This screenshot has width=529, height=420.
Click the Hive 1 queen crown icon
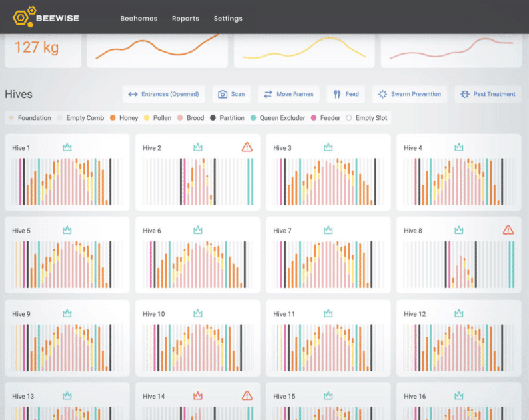click(67, 147)
